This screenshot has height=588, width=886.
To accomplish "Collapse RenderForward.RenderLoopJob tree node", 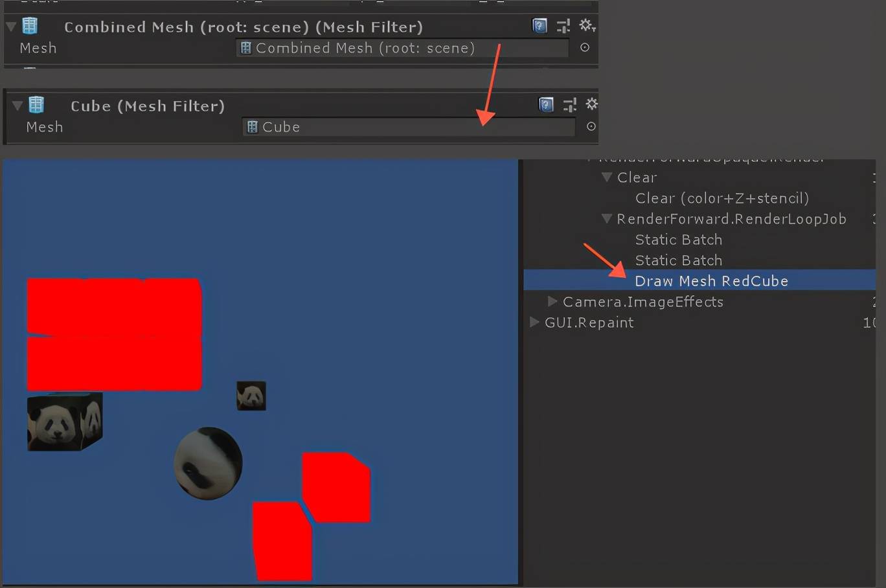I will (x=607, y=218).
